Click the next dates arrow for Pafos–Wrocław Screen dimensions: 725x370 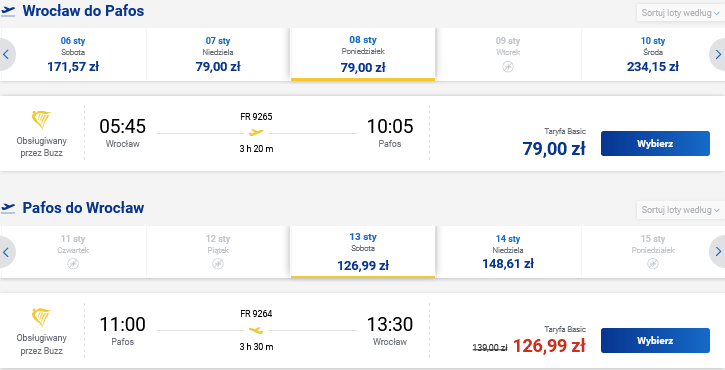[x=718, y=252]
